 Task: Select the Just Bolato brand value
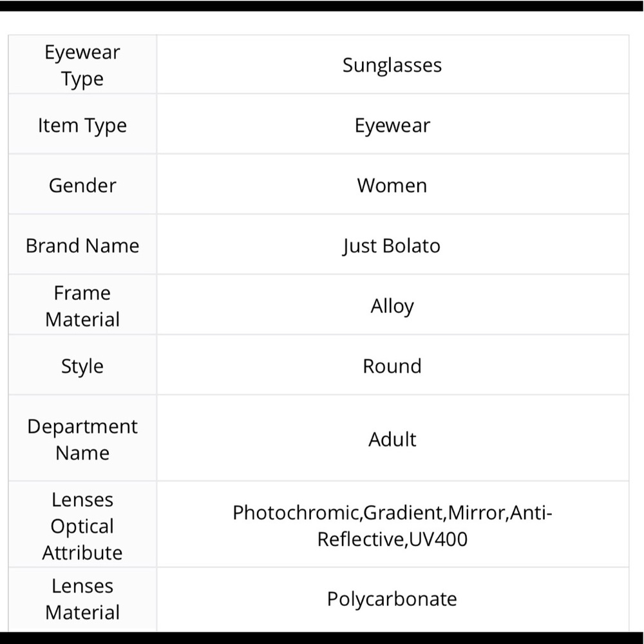[392, 245]
